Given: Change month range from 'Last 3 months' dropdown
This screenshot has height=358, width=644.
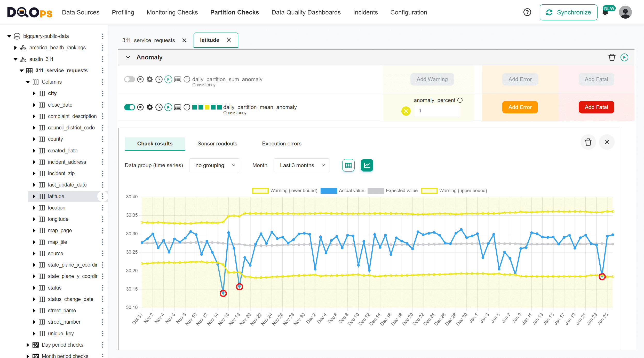Looking at the screenshot, I should tap(301, 165).
